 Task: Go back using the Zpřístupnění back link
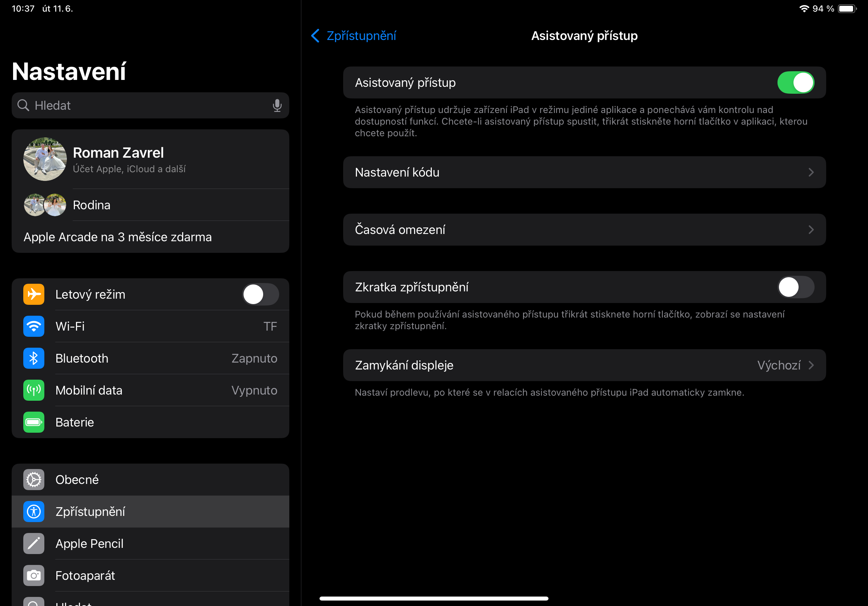pos(354,36)
